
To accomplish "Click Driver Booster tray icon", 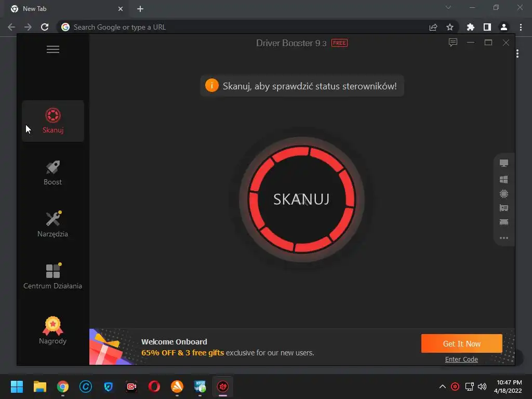I will click(455, 387).
